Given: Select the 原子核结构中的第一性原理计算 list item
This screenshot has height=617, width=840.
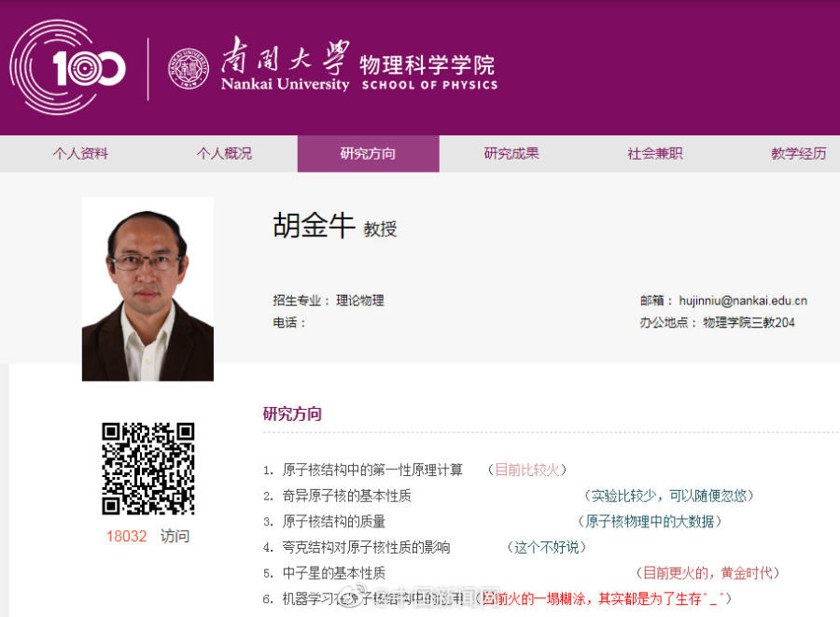Looking at the screenshot, I should coord(372,470).
